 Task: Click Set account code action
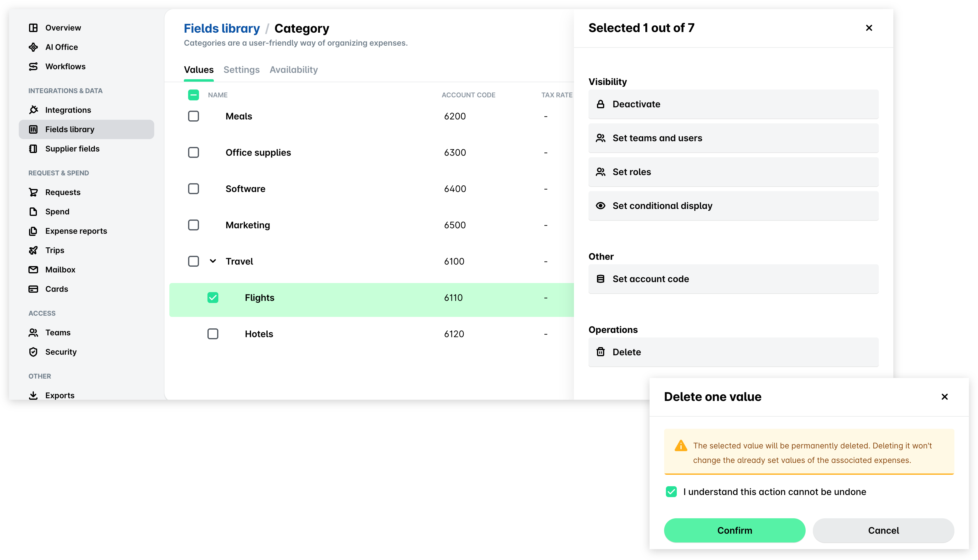click(x=733, y=279)
